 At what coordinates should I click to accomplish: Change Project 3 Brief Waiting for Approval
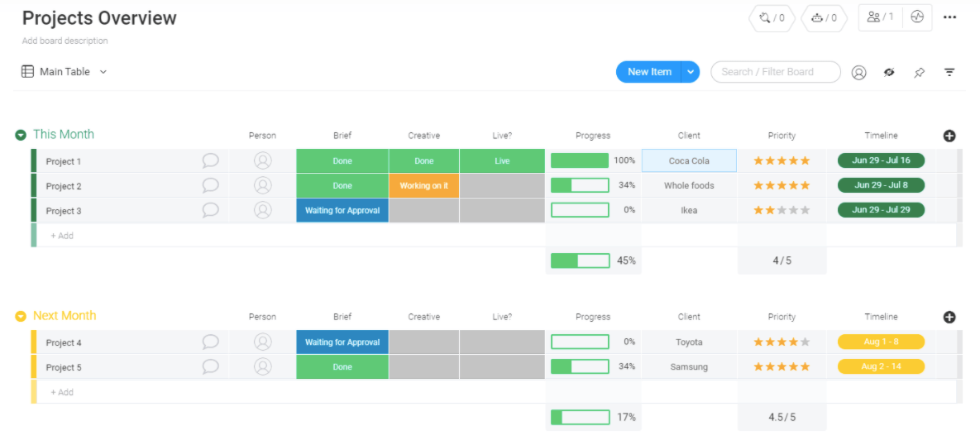coord(342,211)
